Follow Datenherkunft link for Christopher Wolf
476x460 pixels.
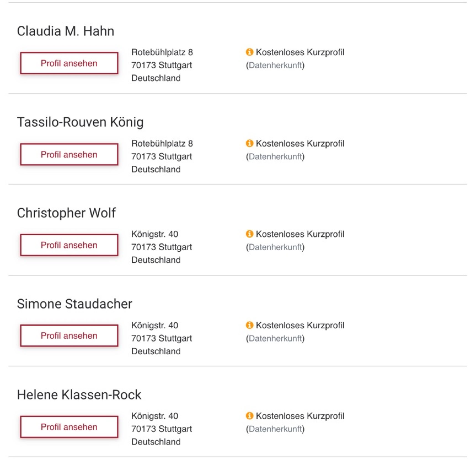275,247
